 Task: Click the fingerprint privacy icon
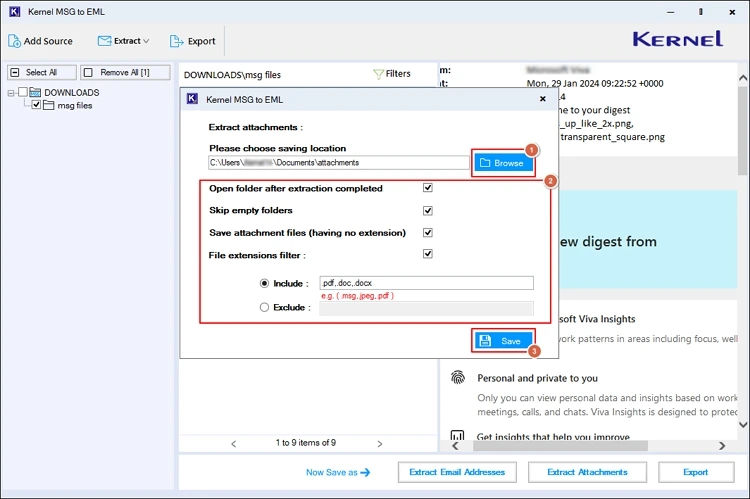(x=458, y=378)
